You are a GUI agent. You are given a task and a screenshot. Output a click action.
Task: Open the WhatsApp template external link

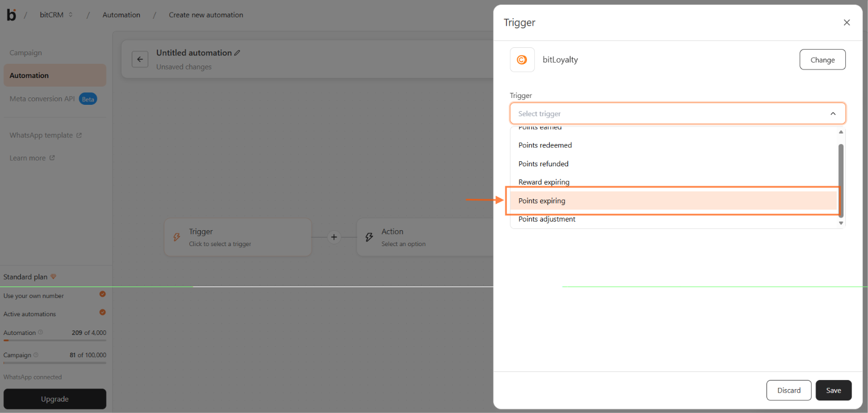46,135
